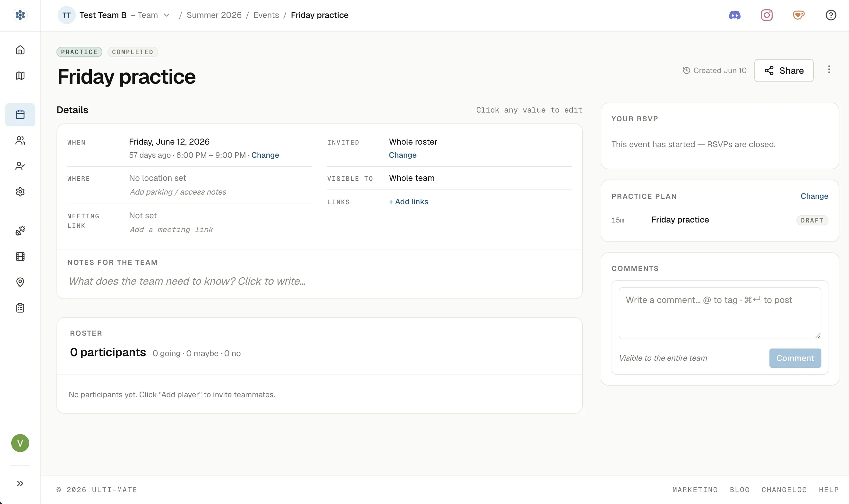Open the Test Team B team switcher
This screenshot has width=849, height=504.
pos(114,15)
